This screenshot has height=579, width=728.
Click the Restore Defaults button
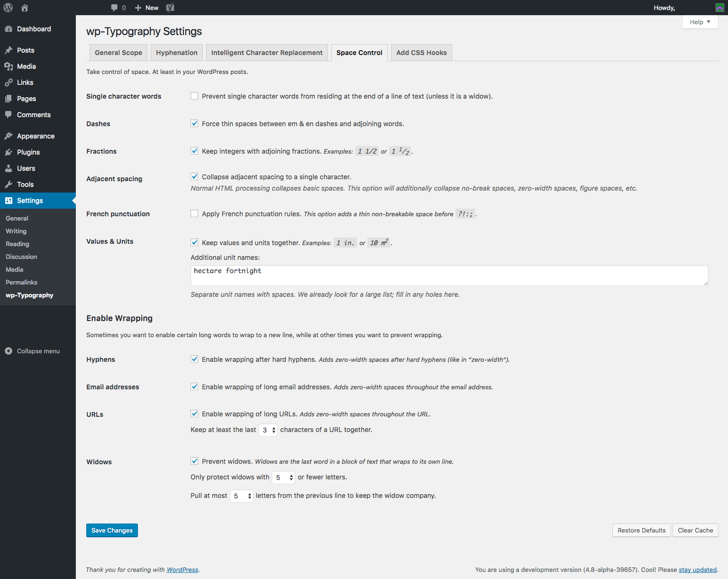pos(642,530)
